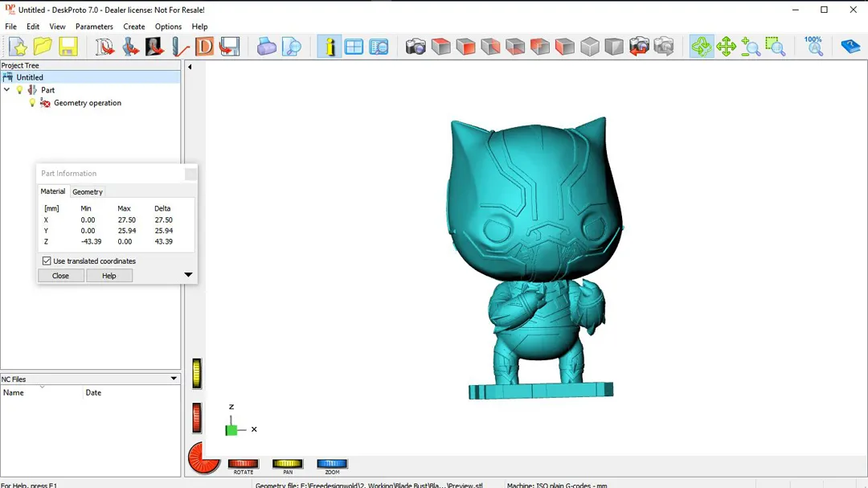Open the File menu

coord(10,27)
